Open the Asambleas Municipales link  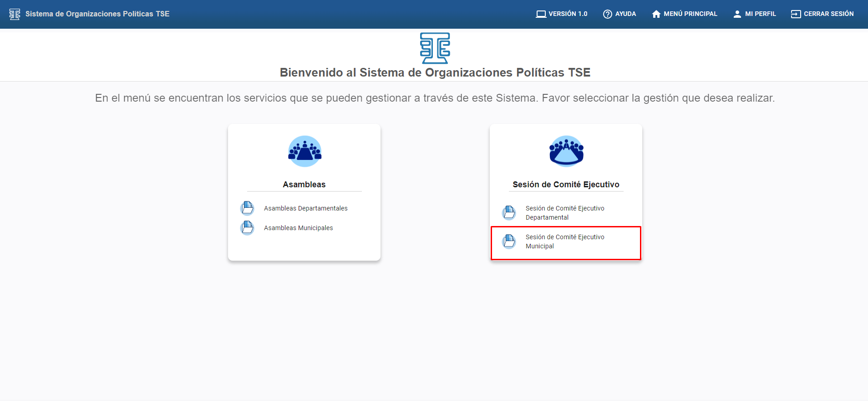coord(298,228)
